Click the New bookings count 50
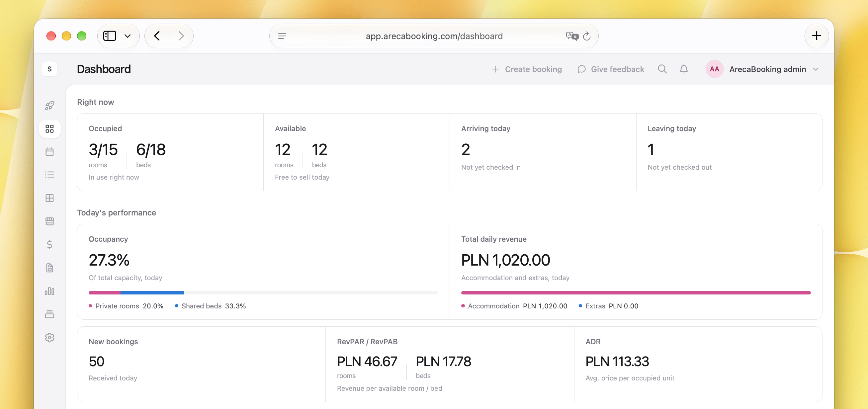Viewport: 868px width, 409px height. coord(96,361)
